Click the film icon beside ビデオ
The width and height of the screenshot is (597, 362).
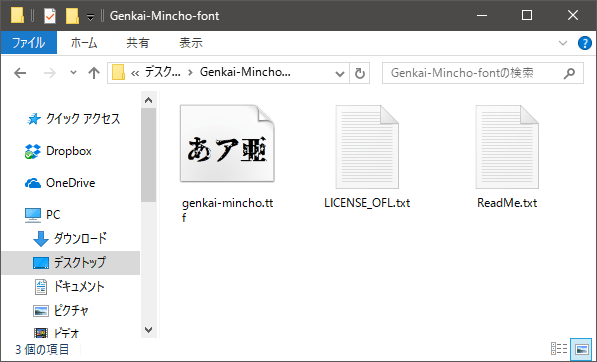click(41, 333)
